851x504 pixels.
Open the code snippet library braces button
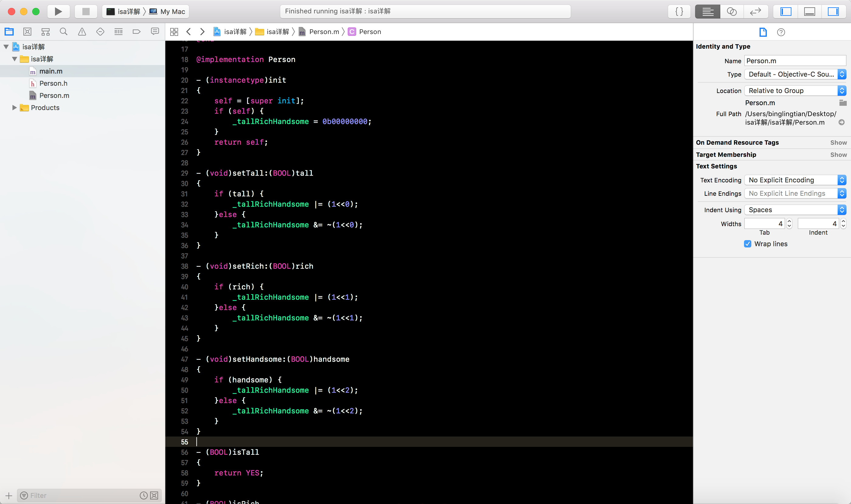pos(679,12)
